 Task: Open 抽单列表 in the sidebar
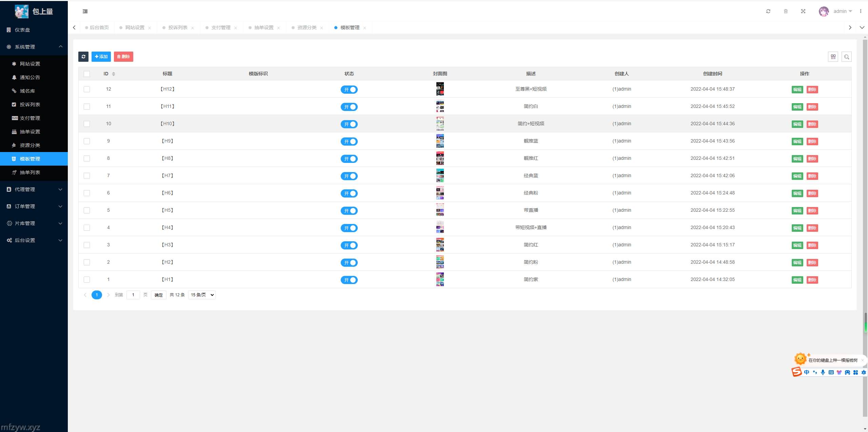coord(30,172)
